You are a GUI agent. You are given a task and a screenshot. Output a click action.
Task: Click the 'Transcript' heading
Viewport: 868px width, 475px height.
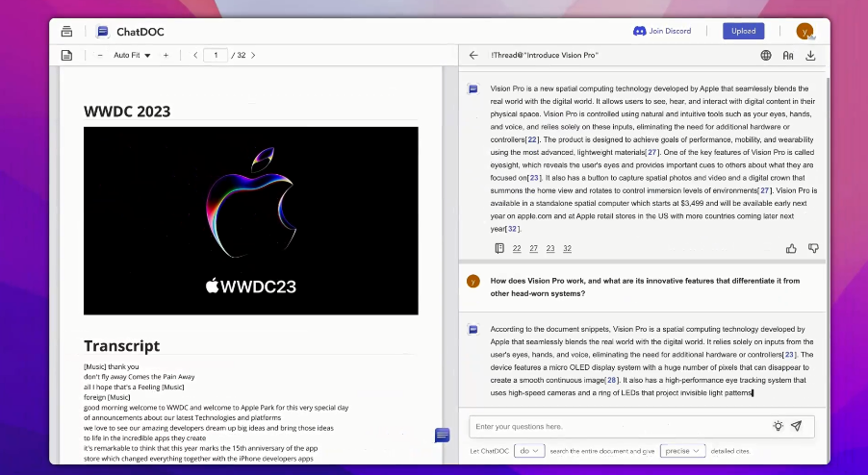tap(122, 345)
